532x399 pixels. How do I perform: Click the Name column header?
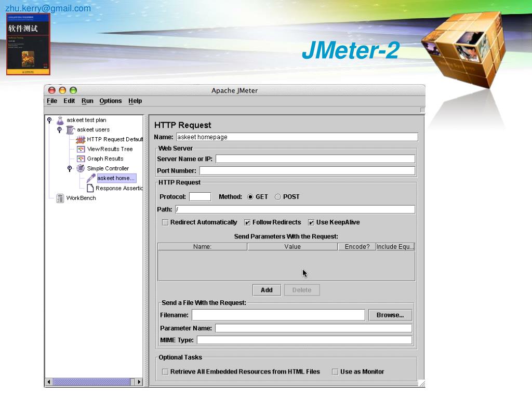pyautogui.click(x=203, y=247)
